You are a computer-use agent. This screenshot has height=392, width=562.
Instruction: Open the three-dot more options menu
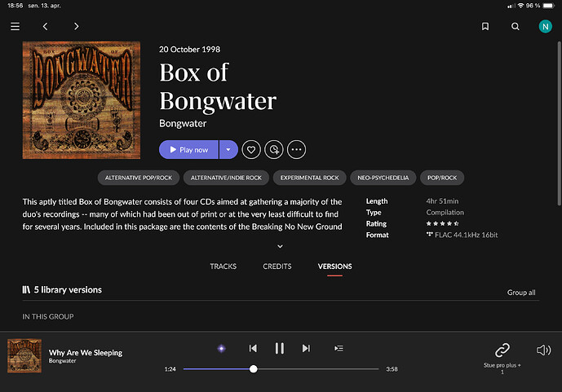pyautogui.click(x=296, y=150)
